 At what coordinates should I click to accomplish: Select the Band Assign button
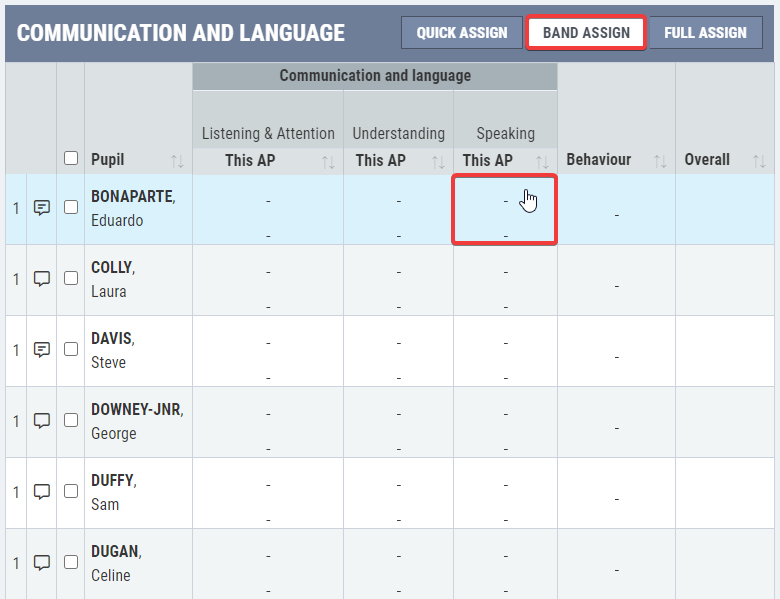(x=586, y=33)
